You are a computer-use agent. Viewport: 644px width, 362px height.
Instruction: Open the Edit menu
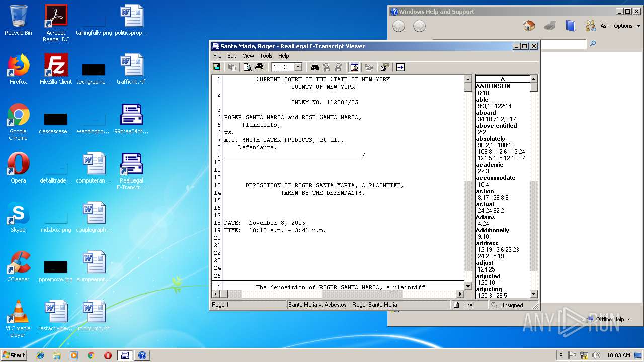pos(232,56)
